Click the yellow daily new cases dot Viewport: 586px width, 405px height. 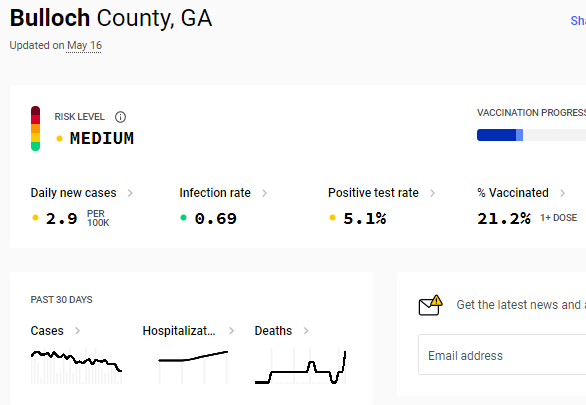[x=36, y=217]
